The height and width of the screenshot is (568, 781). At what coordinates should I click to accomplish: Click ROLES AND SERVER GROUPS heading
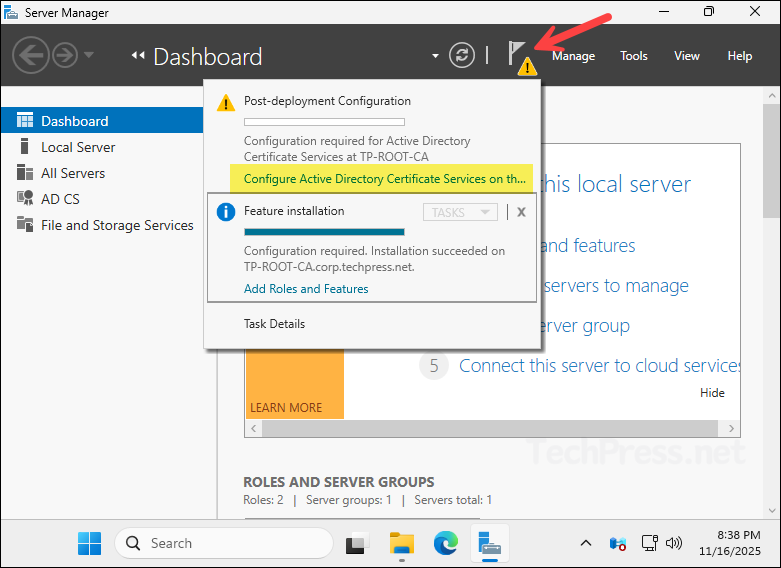[338, 482]
